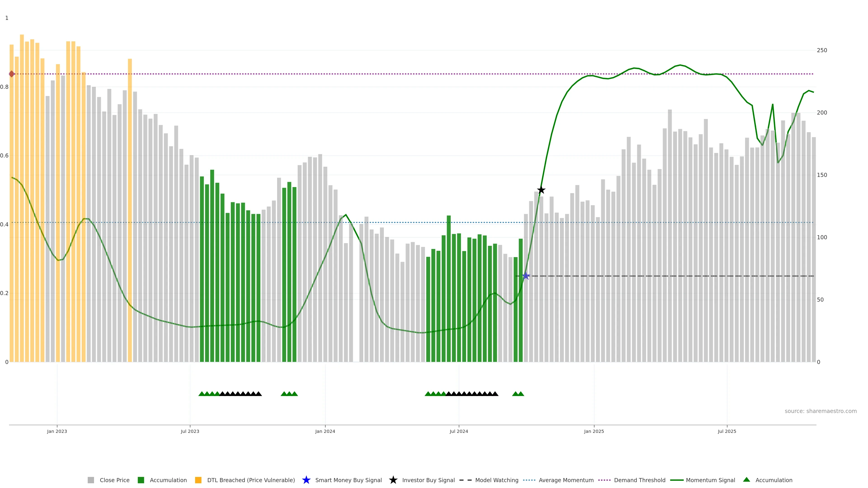Click the Jan 2025 x-axis tick label
This screenshot has width=868, height=488.
coord(594,431)
